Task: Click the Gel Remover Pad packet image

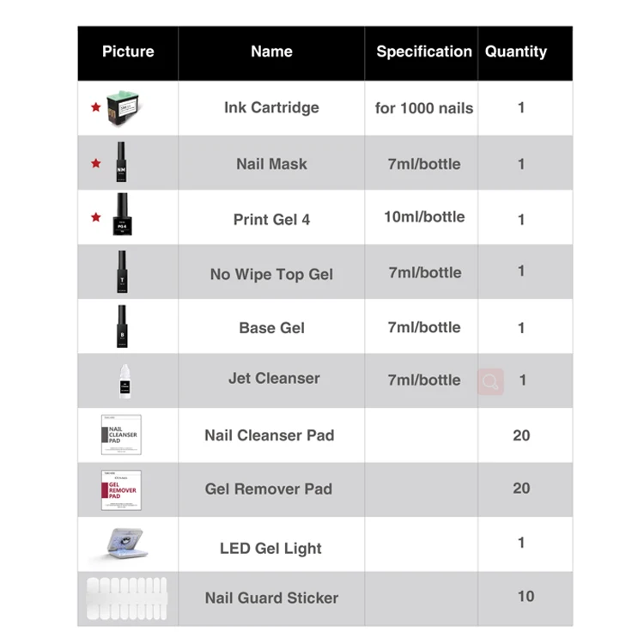Action: point(121,489)
